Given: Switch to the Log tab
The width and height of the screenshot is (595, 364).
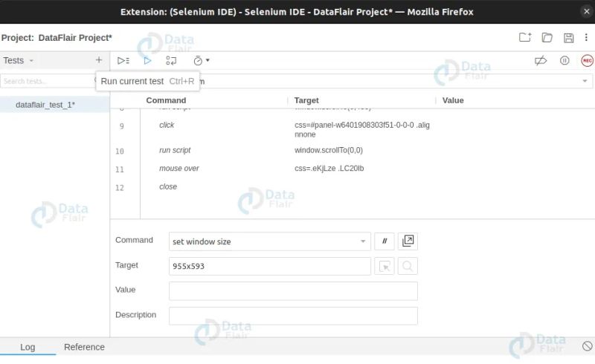Looking at the screenshot, I should point(28,347).
